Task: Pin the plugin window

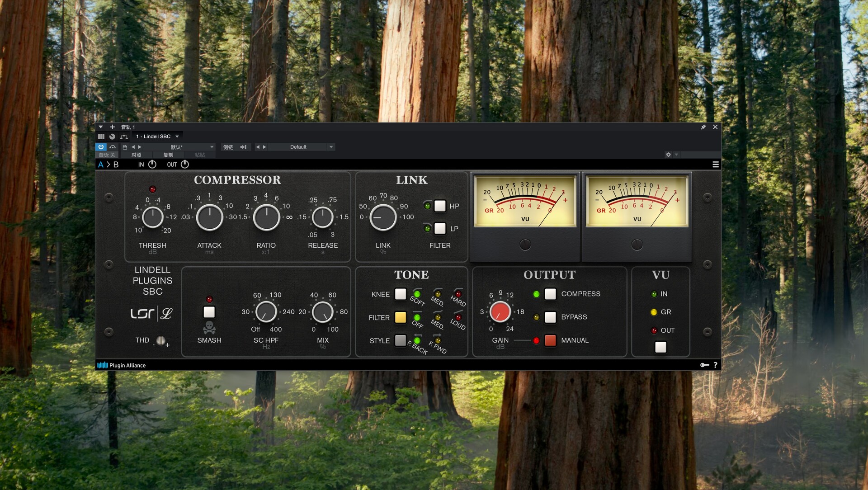Action: point(703,127)
